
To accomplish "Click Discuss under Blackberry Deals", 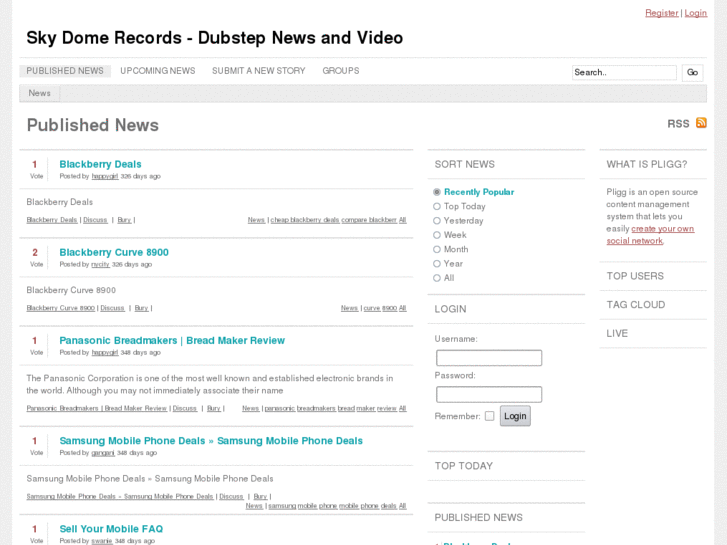I will click(x=95, y=220).
